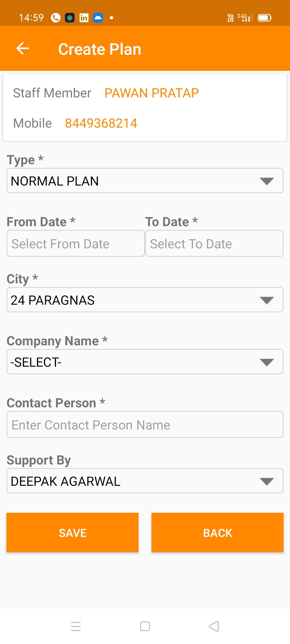290x644 pixels.
Task: Open the Company Name dropdown
Action: 145,362
